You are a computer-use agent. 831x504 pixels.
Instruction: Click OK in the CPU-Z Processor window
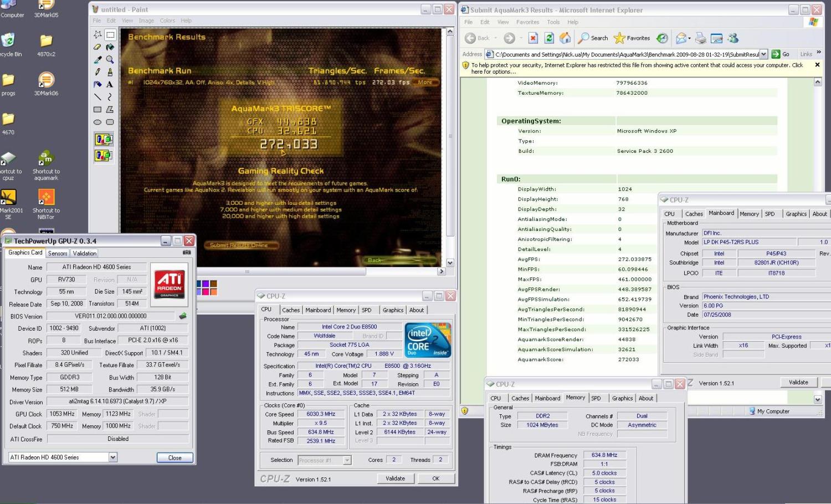pos(436,479)
